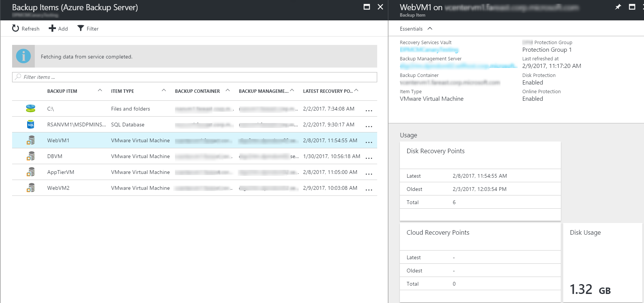Click the 2/9/2017, 10:03:08 AM recovery cell
Screen dimensions: 644x303
[330, 188]
